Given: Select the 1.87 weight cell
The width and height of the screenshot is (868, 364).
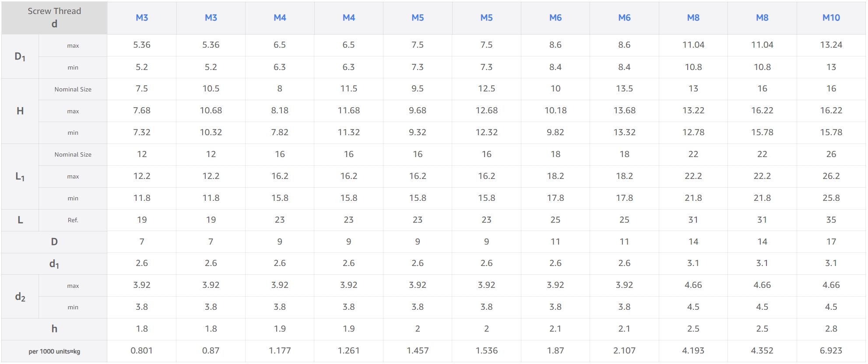Looking at the screenshot, I should (555, 350).
